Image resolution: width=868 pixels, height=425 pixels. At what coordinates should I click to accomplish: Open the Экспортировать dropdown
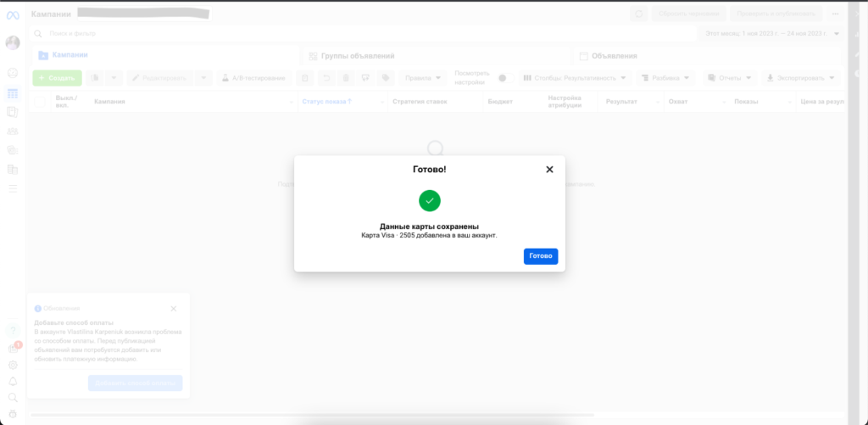pyautogui.click(x=800, y=78)
